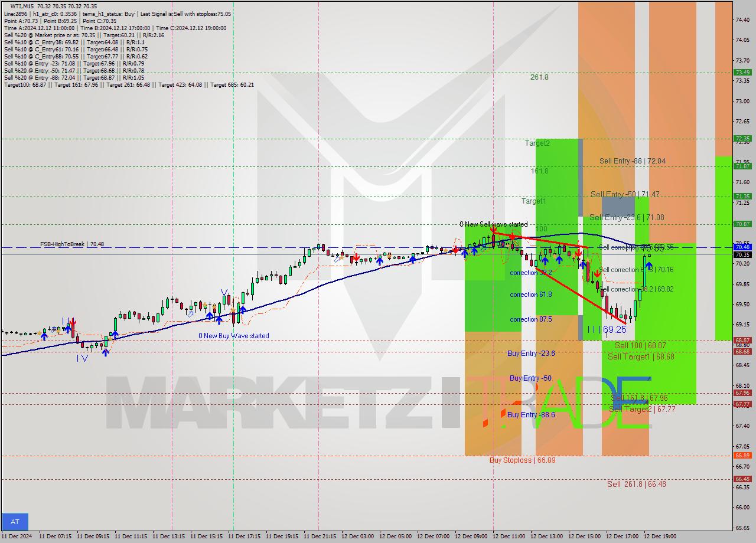756x543 pixels.
Task: Click the Sell 161.8 | 67.96 label
Action: [x=639, y=398]
